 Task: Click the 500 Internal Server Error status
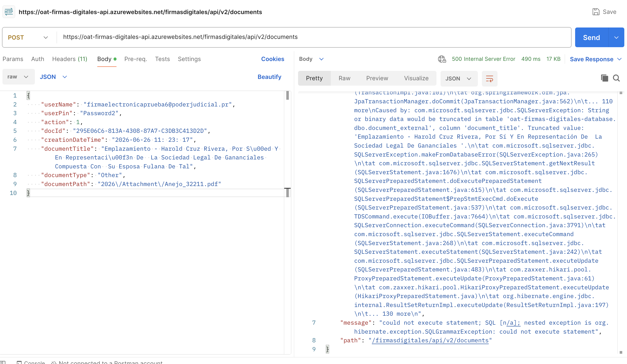pos(483,59)
